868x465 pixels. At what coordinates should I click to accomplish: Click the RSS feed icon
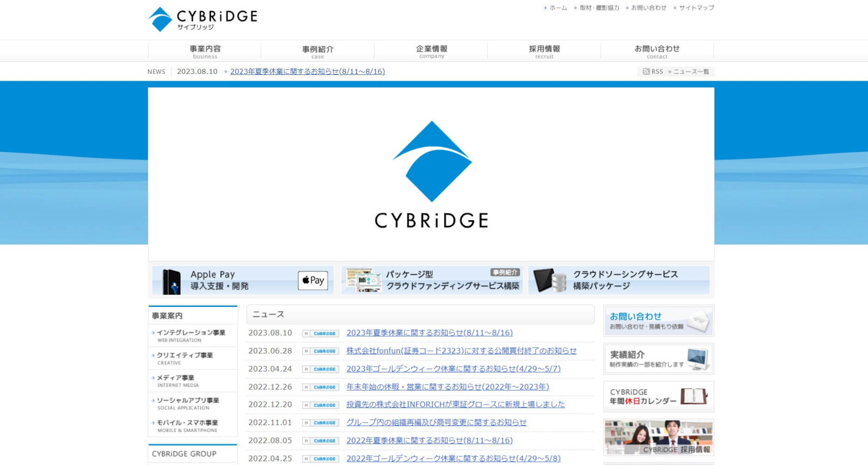tap(646, 72)
